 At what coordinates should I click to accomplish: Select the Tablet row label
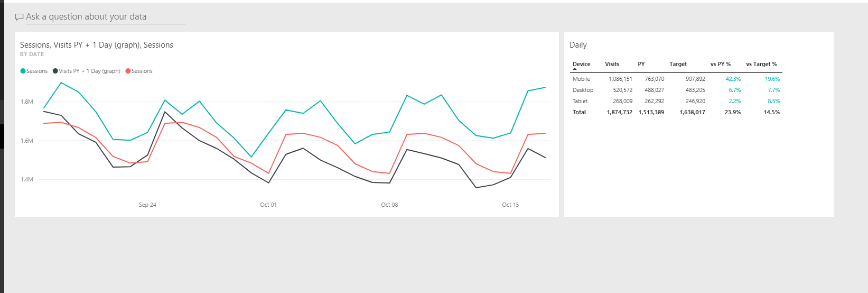[x=580, y=101]
